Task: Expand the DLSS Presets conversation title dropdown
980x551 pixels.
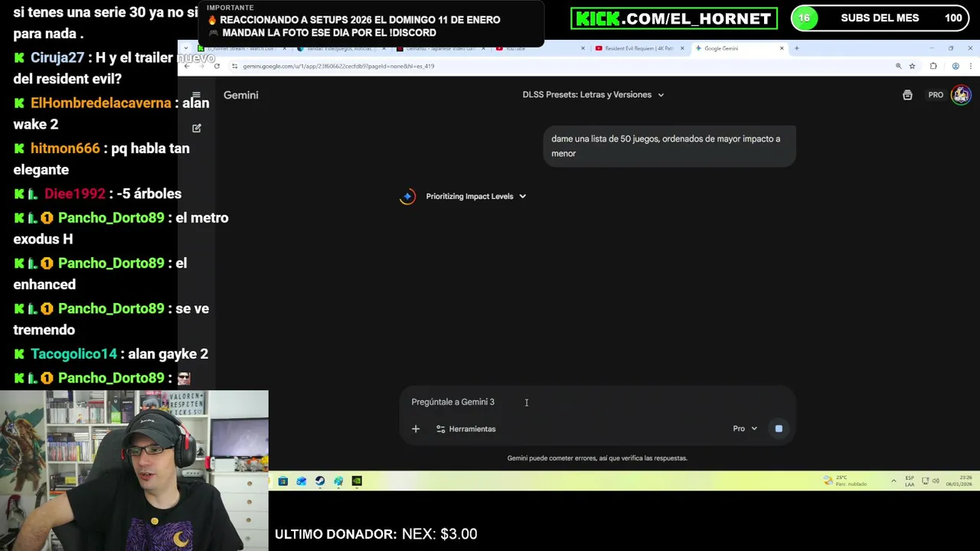Action: (x=593, y=95)
